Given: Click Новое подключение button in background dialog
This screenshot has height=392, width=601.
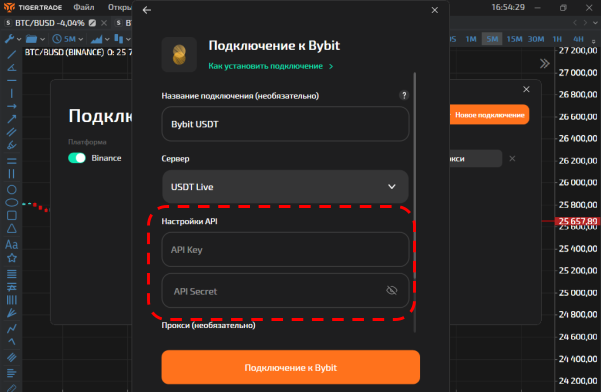Looking at the screenshot, I should tap(489, 115).
